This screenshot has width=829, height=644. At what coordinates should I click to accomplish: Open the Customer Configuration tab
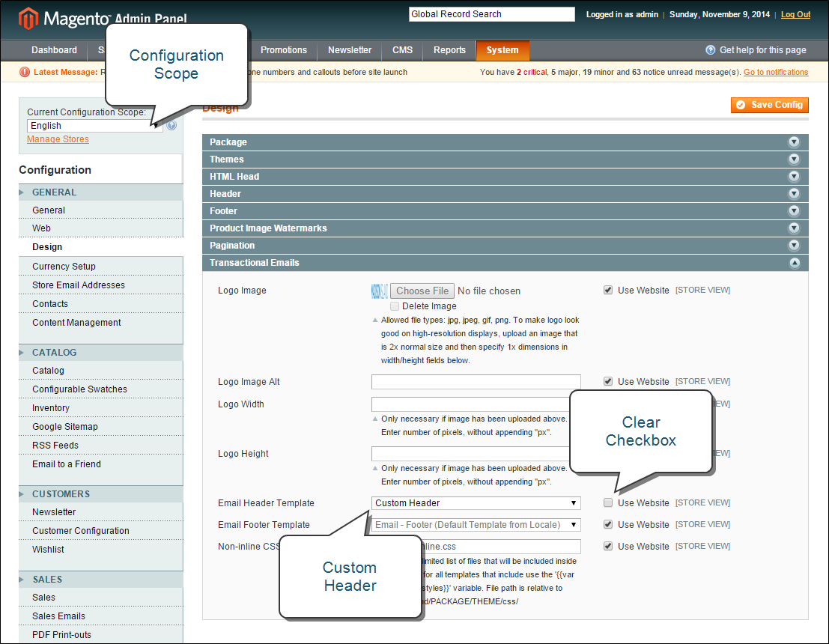click(x=101, y=530)
